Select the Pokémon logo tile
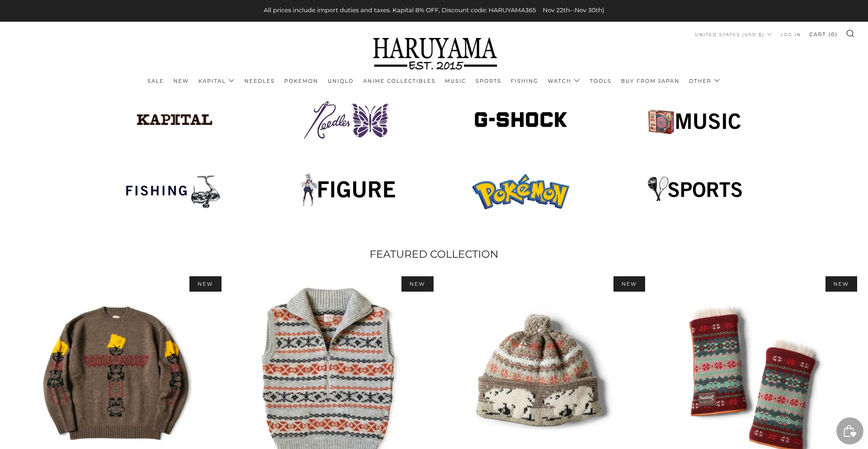 520,192
